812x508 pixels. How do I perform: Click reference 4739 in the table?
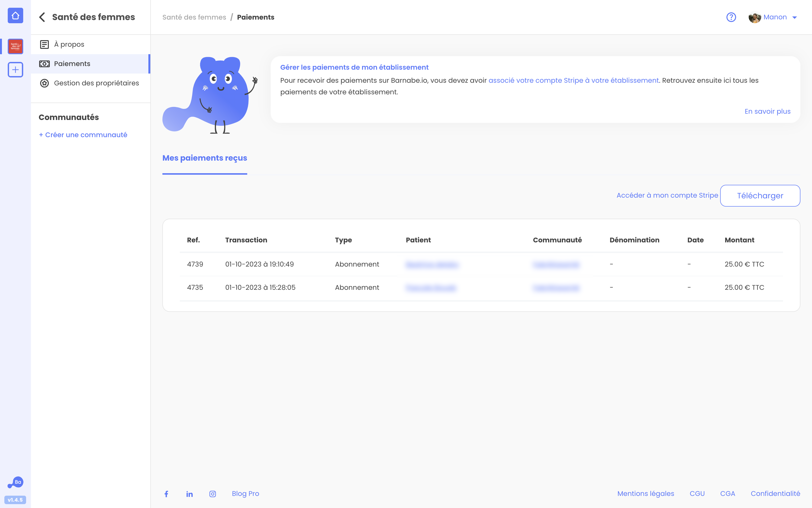pos(195,264)
